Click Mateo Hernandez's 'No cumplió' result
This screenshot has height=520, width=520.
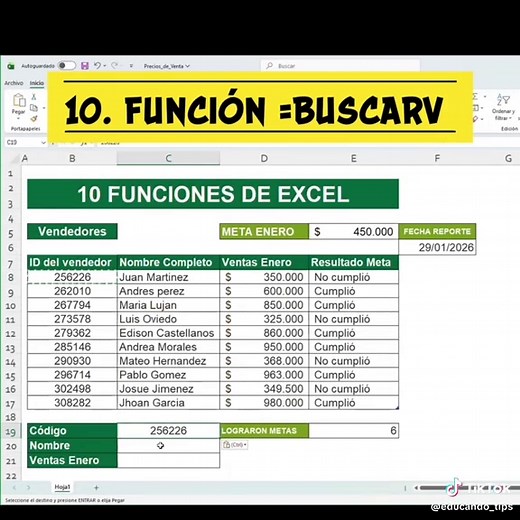point(354,361)
